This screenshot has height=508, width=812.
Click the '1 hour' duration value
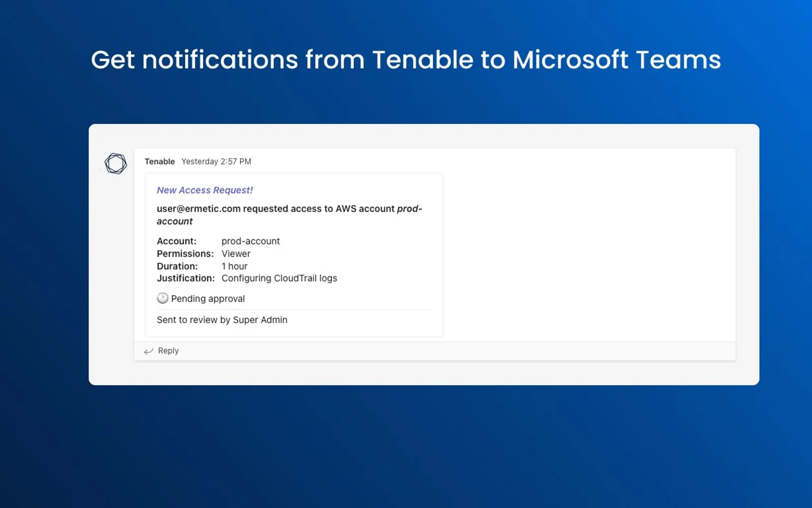(234, 266)
